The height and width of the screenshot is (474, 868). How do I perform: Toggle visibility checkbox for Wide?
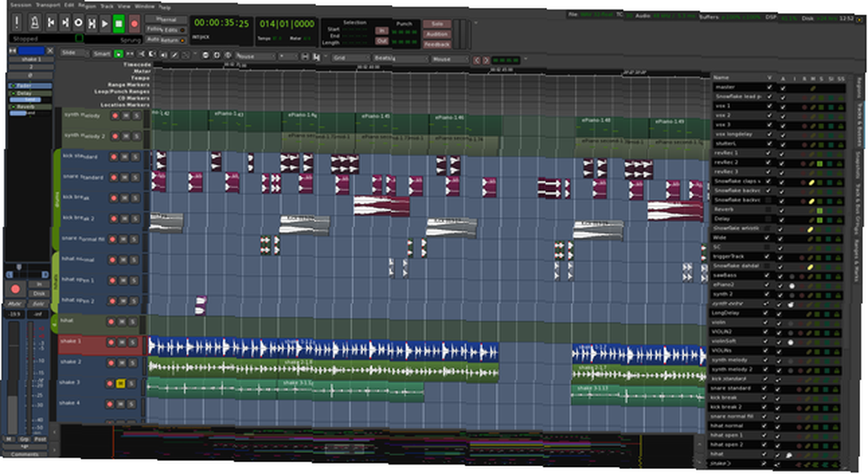pyautogui.click(x=768, y=238)
